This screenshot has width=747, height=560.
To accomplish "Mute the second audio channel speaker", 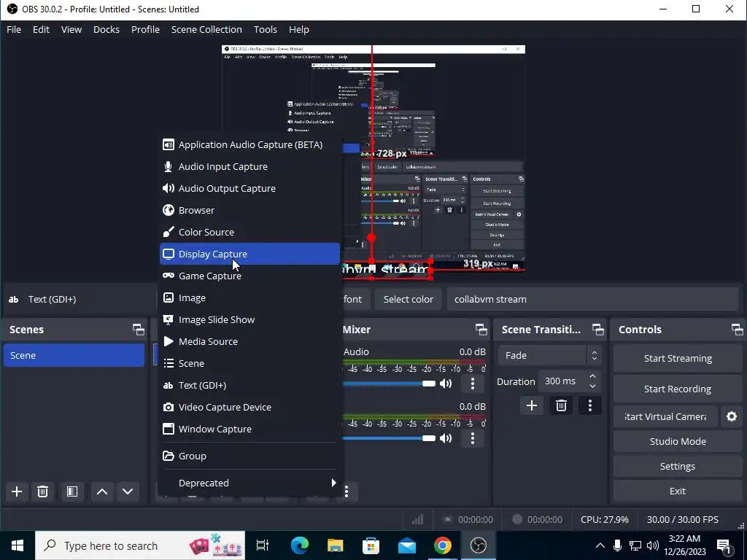I will click(446, 438).
